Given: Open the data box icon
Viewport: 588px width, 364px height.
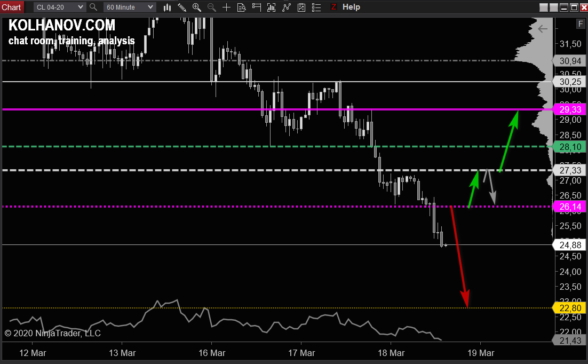Looking at the screenshot, I should 242,7.
